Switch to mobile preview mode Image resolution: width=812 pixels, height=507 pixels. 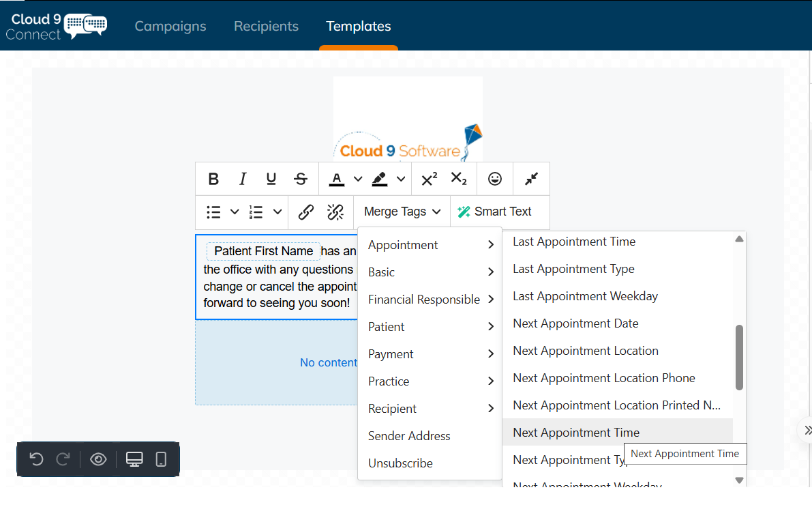coord(160,459)
